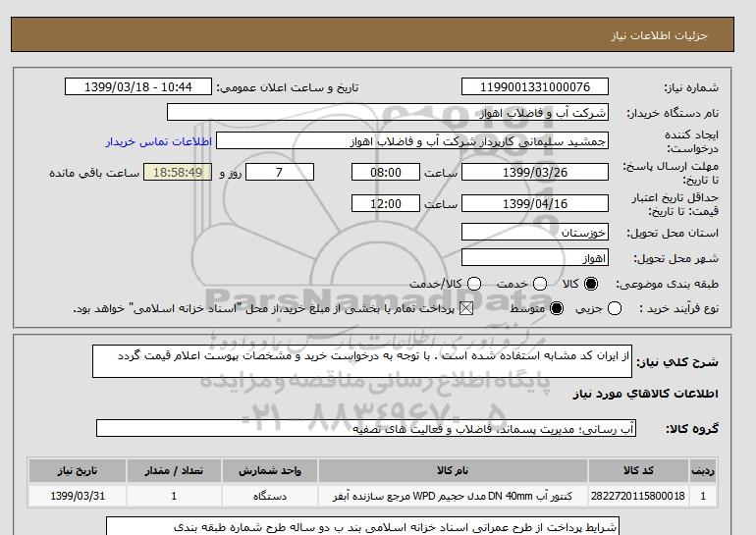
Task: Click the کد کالا column header
Action: [638, 470]
